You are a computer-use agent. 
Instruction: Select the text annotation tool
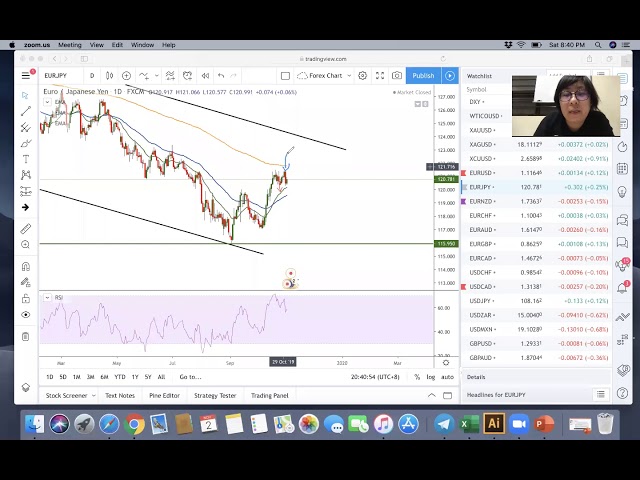[25, 159]
